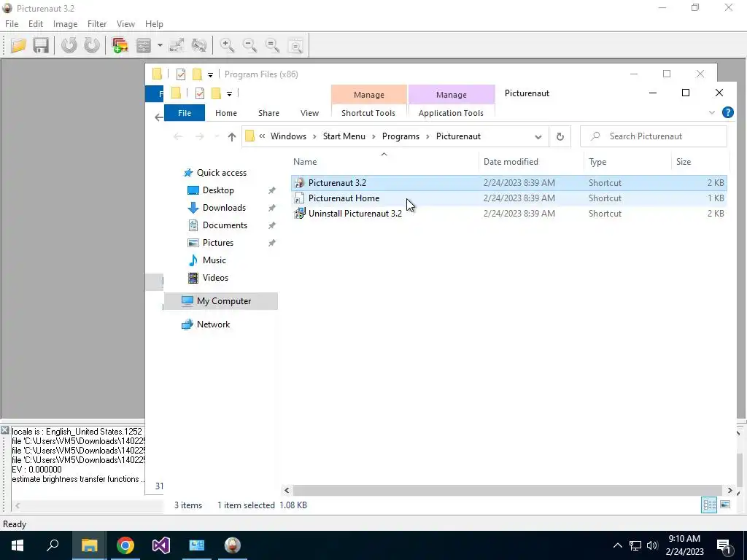Sort by the Type column header
This screenshot has width=747, height=560.
tap(627, 161)
